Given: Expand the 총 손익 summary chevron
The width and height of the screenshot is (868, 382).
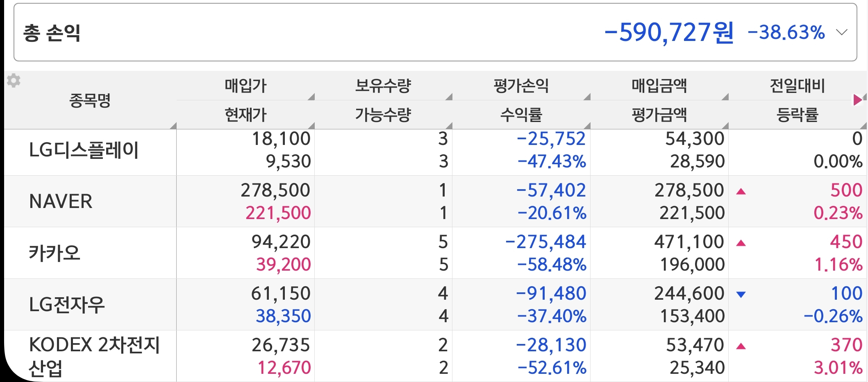Looking at the screenshot, I should tap(841, 32).
